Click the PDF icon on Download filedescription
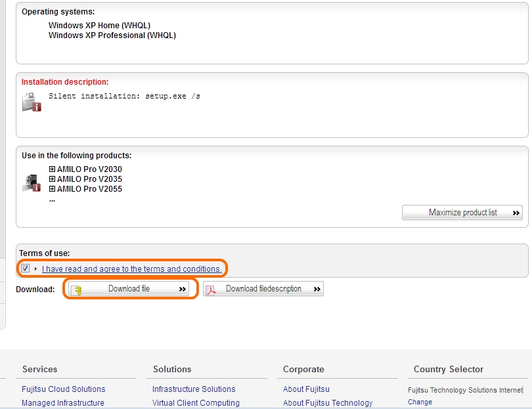532x409 pixels. [211, 290]
